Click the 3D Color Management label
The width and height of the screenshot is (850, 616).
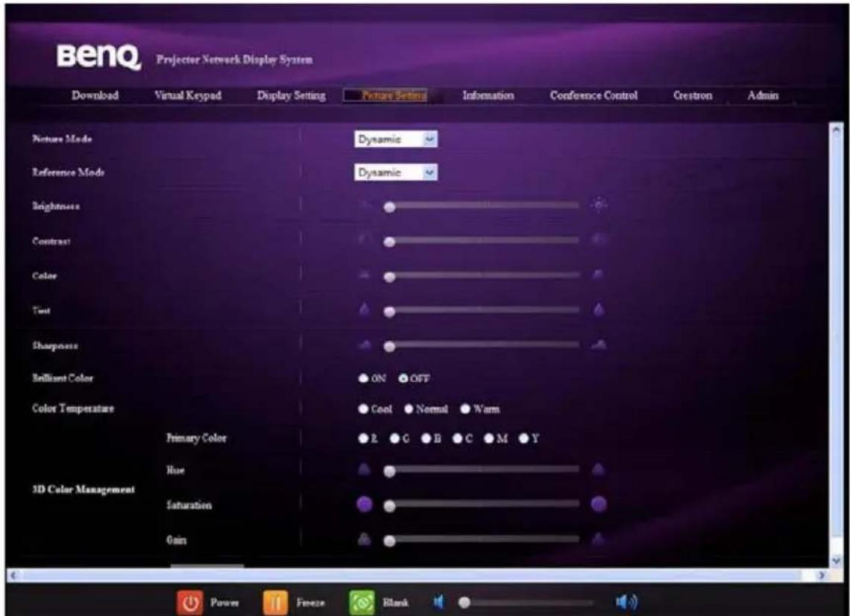click(83, 490)
